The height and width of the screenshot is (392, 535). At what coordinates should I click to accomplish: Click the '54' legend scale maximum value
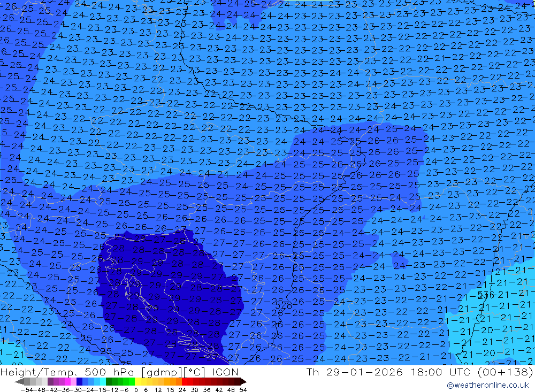[243, 390]
